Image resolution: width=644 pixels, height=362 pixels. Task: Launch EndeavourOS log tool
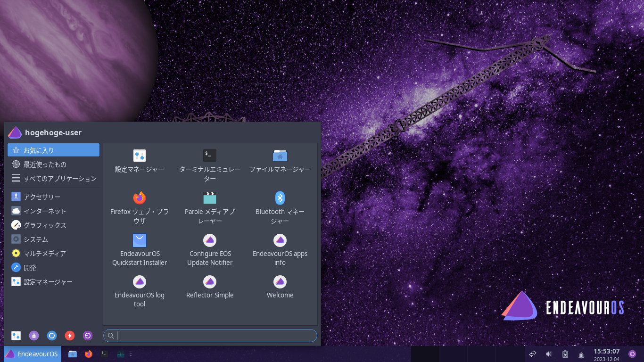coord(140,291)
